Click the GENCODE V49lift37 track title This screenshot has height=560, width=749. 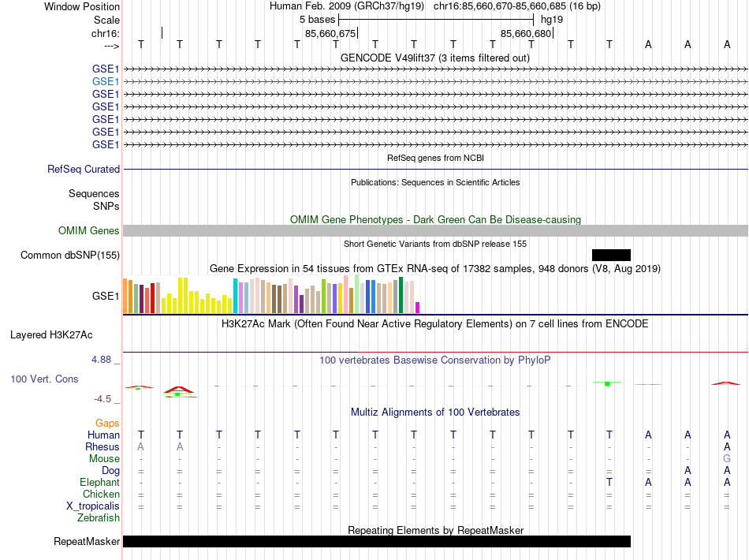pos(435,58)
